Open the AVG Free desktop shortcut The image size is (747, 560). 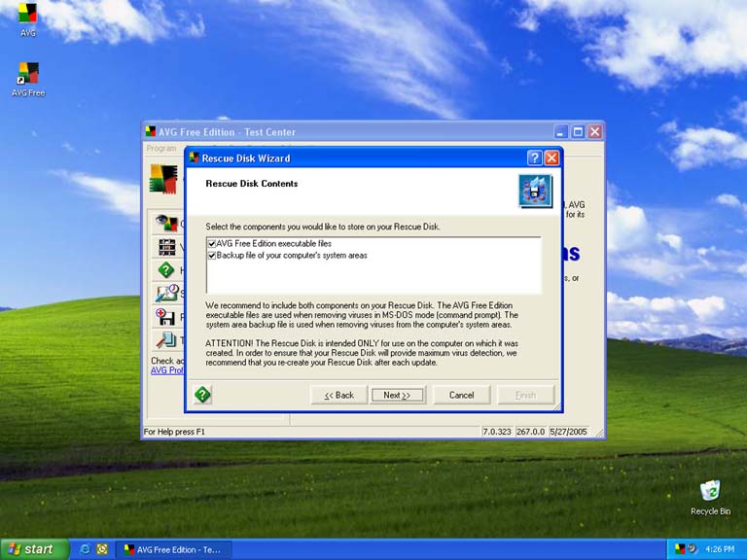point(28,74)
